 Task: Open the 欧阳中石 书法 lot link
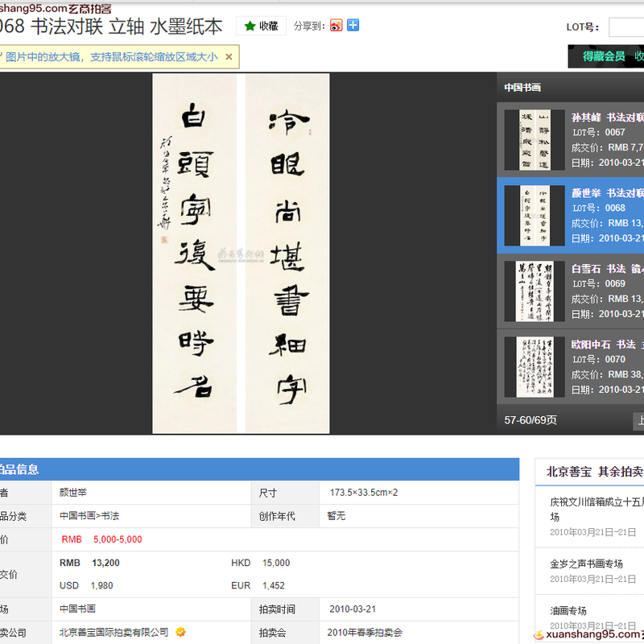pyautogui.click(x=608, y=345)
